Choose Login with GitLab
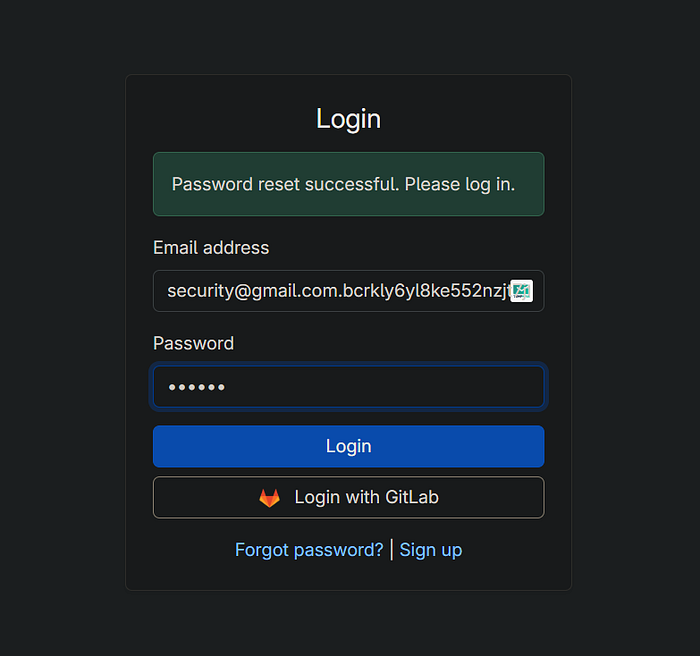This screenshot has height=656, width=700. point(348,498)
